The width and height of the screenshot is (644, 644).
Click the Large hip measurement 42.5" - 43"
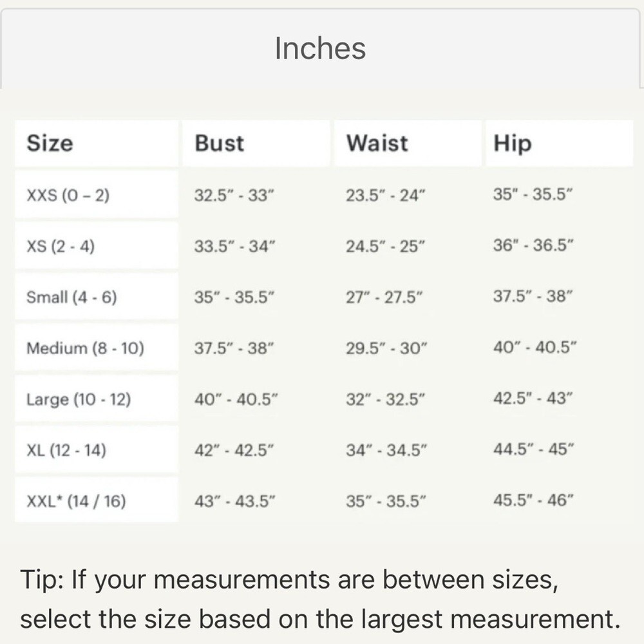point(533,399)
